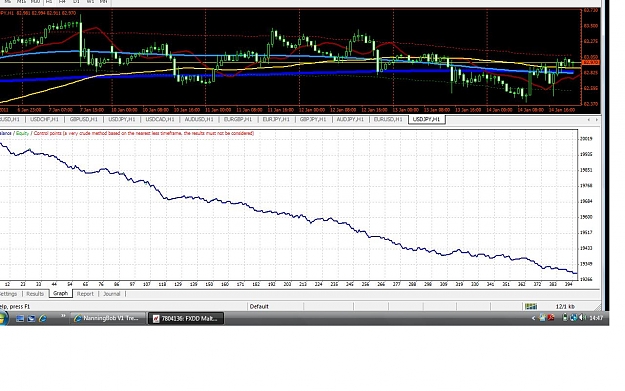Expand the quick launch overflow chevron
625x391 pixels.
tap(63, 316)
